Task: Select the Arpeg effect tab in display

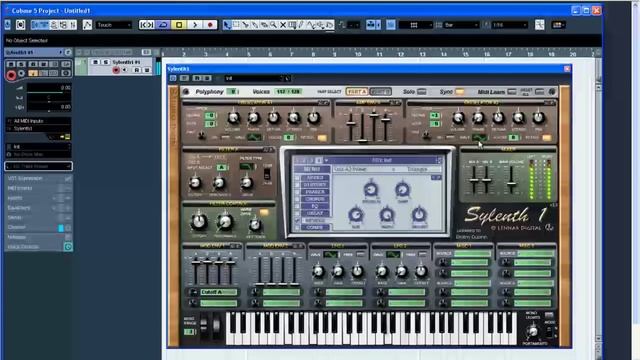Action: [x=315, y=178]
